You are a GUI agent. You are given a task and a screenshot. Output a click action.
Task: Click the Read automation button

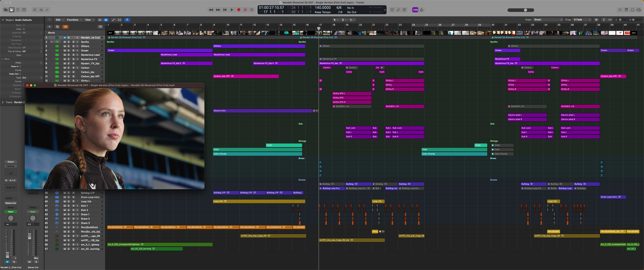[x=10, y=212]
